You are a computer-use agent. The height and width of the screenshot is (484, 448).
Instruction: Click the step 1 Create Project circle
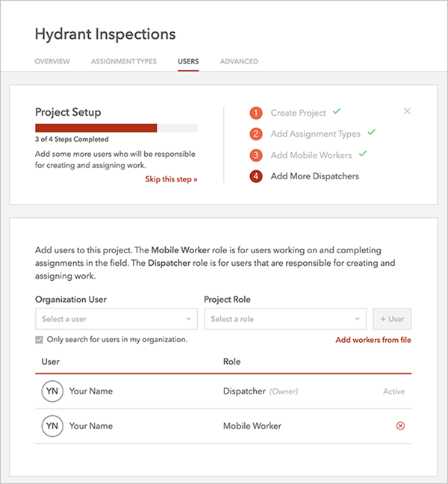pyautogui.click(x=256, y=113)
